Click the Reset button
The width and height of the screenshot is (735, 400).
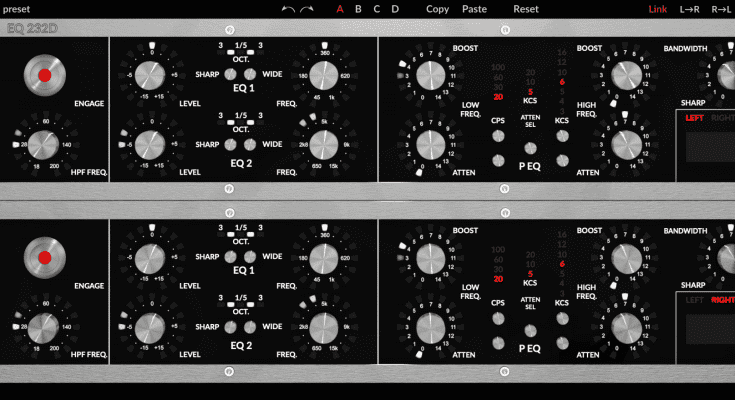coord(525,9)
